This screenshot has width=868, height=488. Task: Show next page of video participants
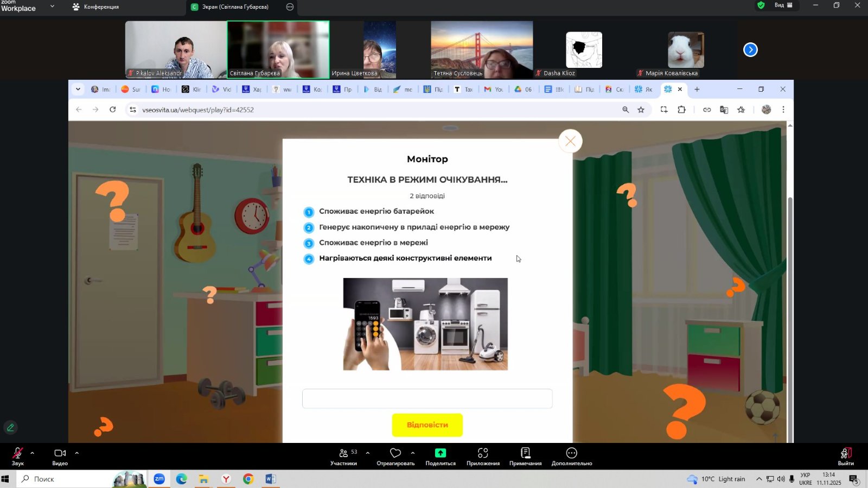[x=750, y=50]
